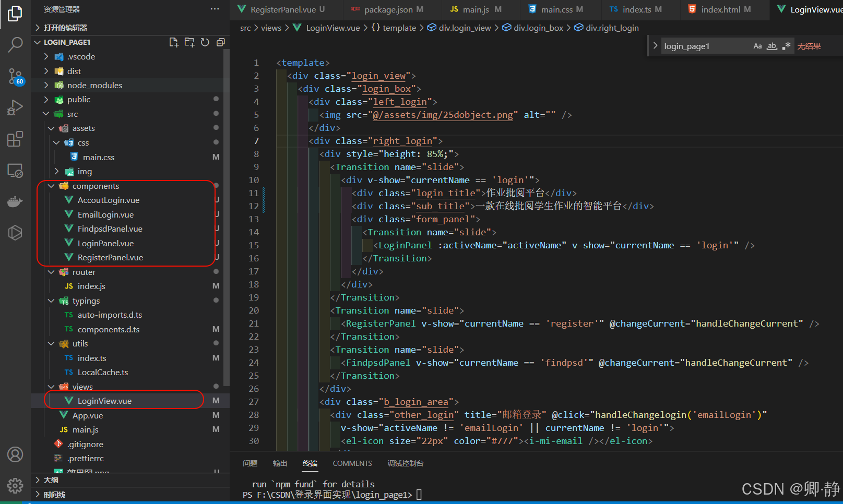Open the Search view in the activity bar
Screen dimensions: 843x504
tap(15, 45)
